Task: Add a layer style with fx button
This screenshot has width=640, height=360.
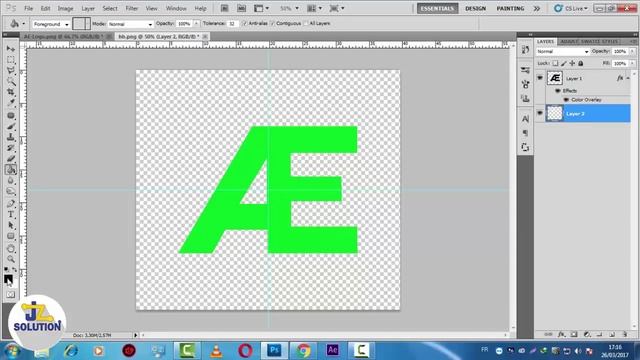Action: pyautogui.click(x=562, y=334)
